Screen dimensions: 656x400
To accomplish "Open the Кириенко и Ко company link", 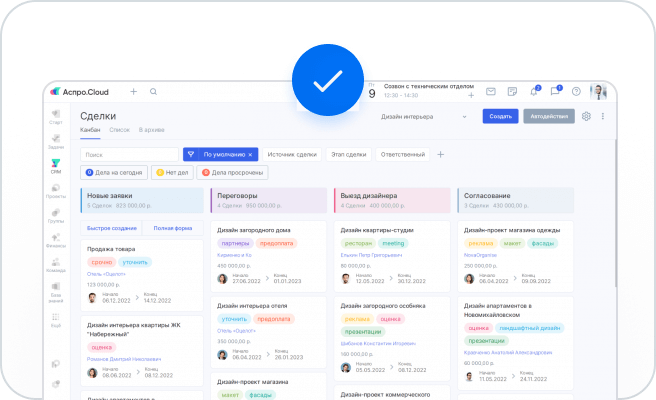I will pyautogui.click(x=234, y=255).
